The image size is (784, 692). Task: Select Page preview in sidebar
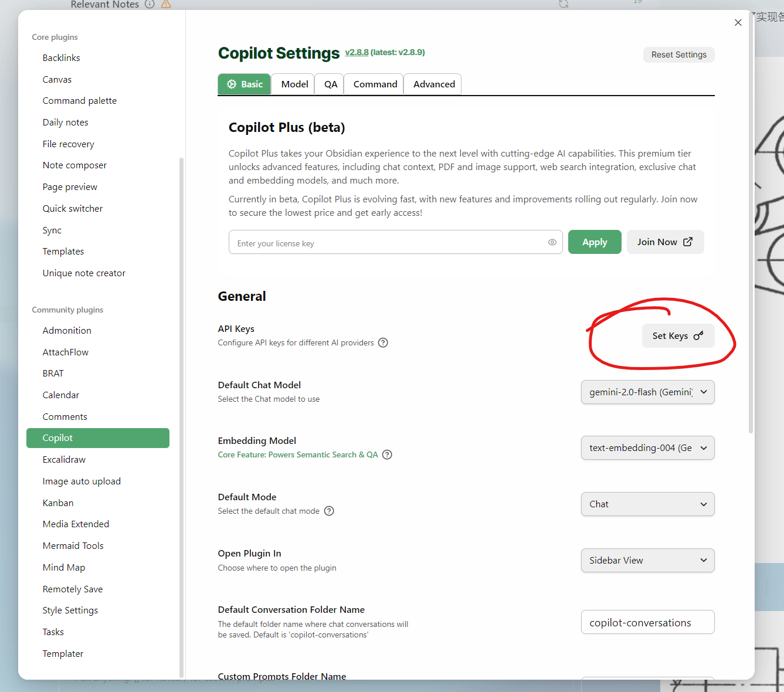[98, 186]
